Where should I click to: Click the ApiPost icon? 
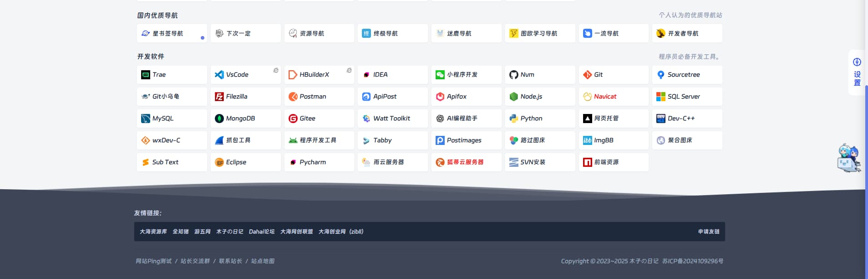[x=366, y=97]
